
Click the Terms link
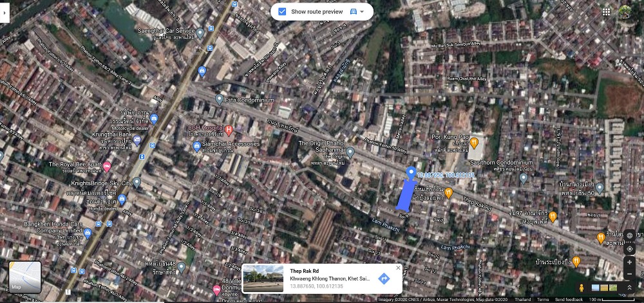(x=543, y=300)
